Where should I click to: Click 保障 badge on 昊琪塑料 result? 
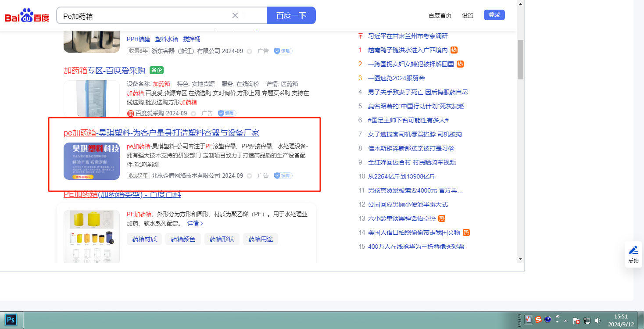(283, 175)
